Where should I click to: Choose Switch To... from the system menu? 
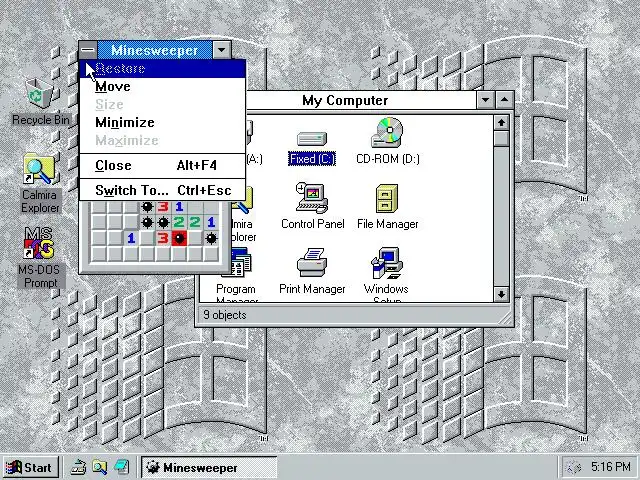coord(162,190)
